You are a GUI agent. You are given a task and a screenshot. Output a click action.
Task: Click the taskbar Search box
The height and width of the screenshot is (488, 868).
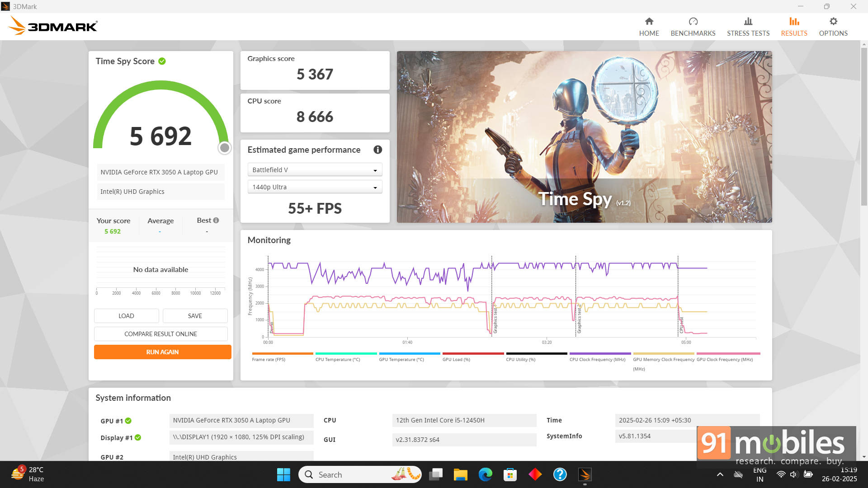point(360,474)
